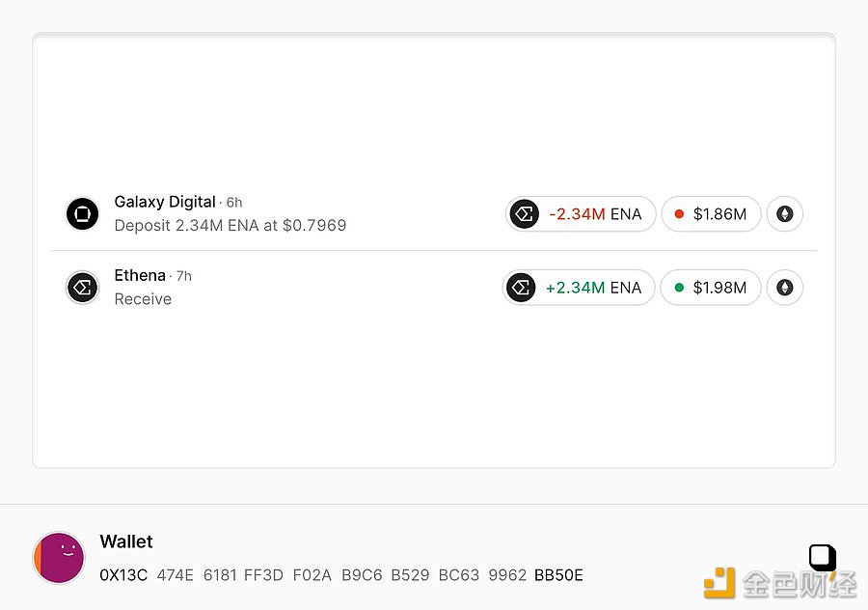The height and width of the screenshot is (610, 868).
Task: Click the '6h' timestamp
Action: pyautogui.click(x=234, y=203)
